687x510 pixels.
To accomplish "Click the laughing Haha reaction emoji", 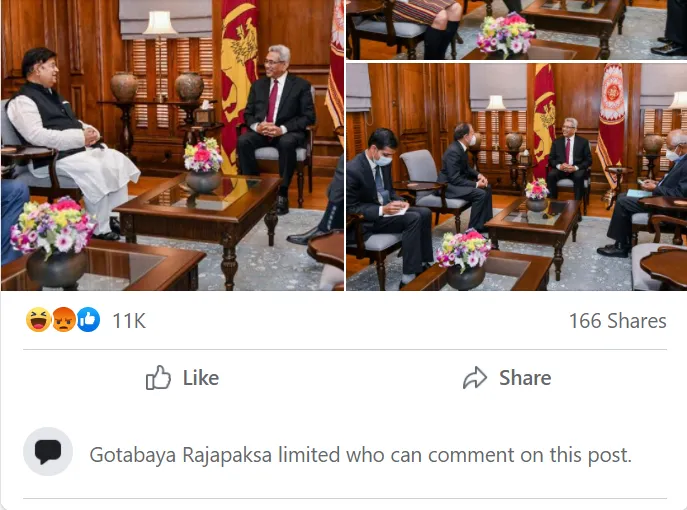I will [x=38, y=319].
